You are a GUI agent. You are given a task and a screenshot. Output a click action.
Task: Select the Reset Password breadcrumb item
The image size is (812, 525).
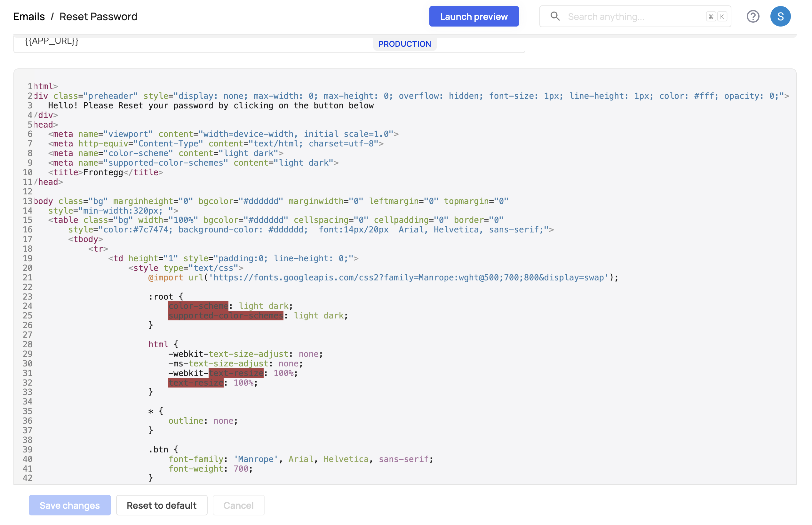click(x=98, y=16)
